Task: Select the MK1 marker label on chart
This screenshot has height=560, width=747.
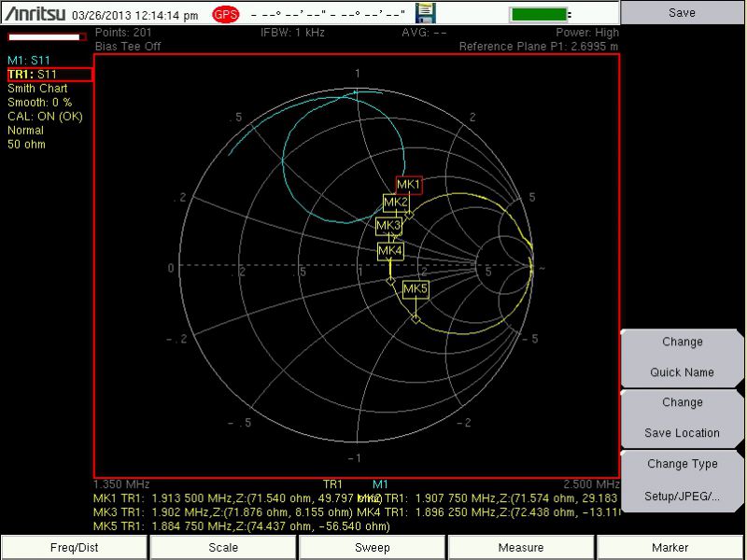Action: [x=409, y=185]
